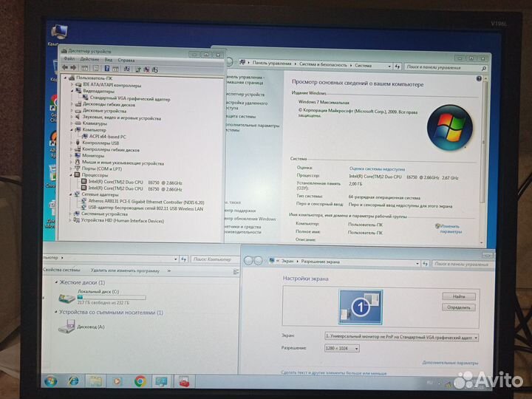Click control panel monitor icon on taskbar
532x399 pixels.
pyautogui.click(x=161, y=381)
